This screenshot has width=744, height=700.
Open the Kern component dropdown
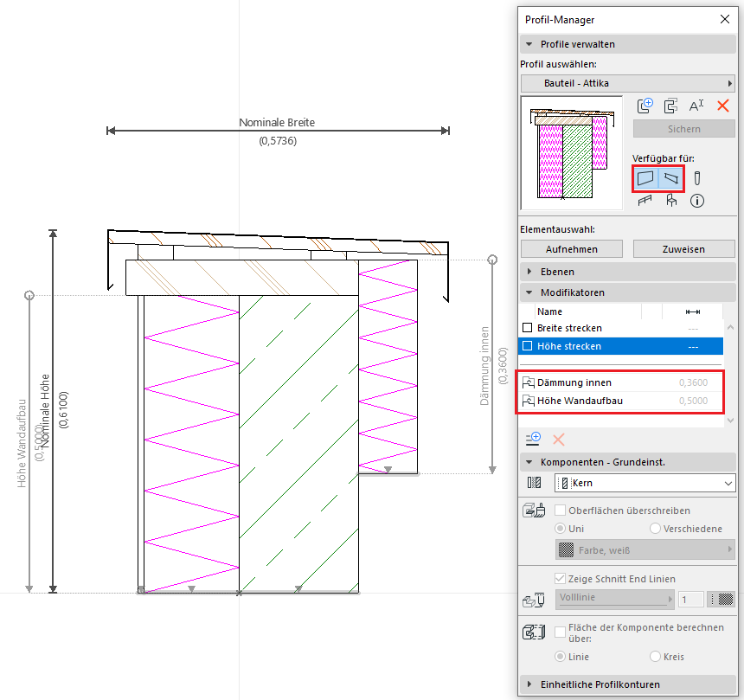pyautogui.click(x=644, y=483)
